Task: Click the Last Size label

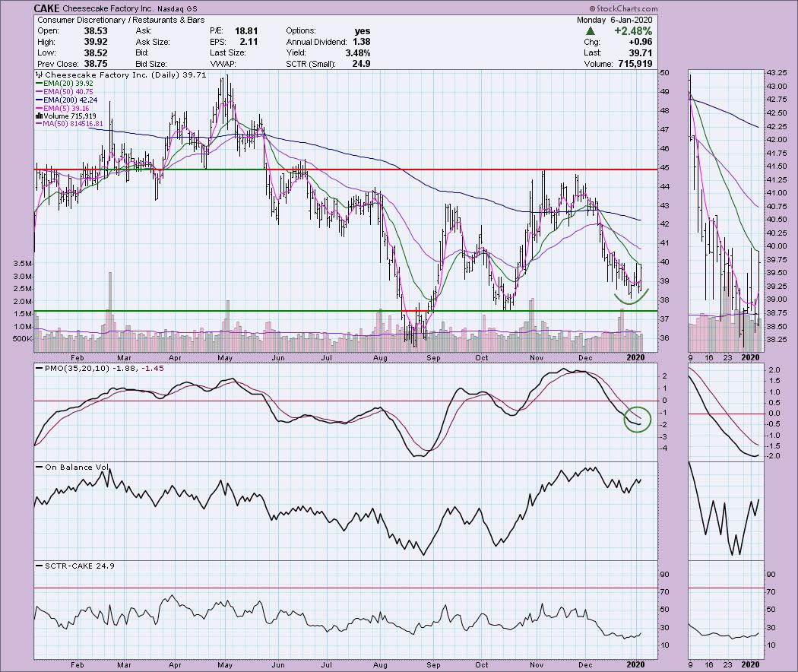Action: (228, 53)
